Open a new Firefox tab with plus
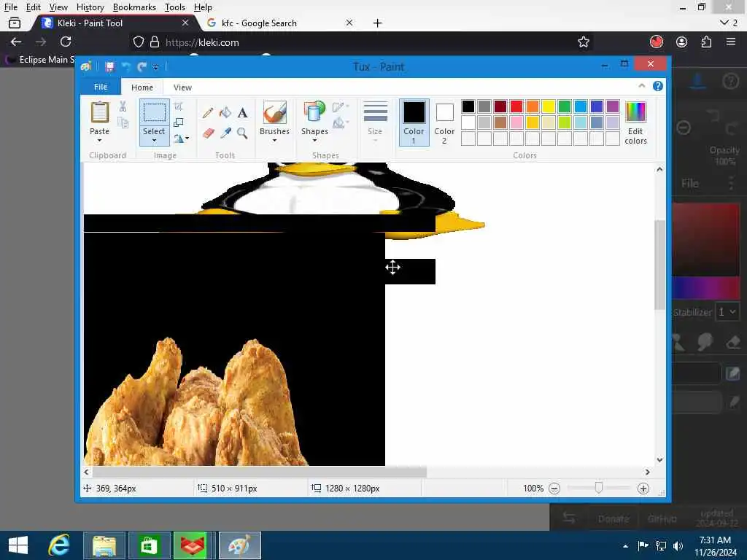Image resolution: width=747 pixels, height=560 pixels. tap(378, 23)
